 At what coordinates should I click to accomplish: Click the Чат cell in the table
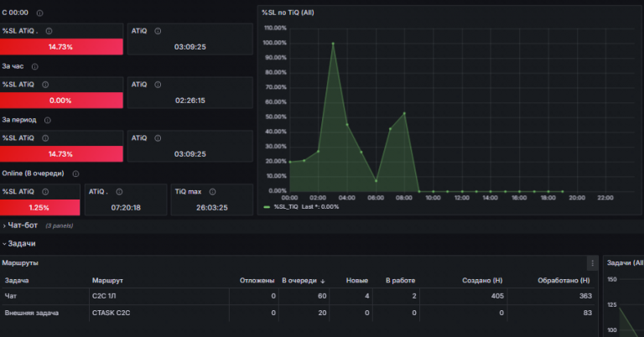coord(11,296)
